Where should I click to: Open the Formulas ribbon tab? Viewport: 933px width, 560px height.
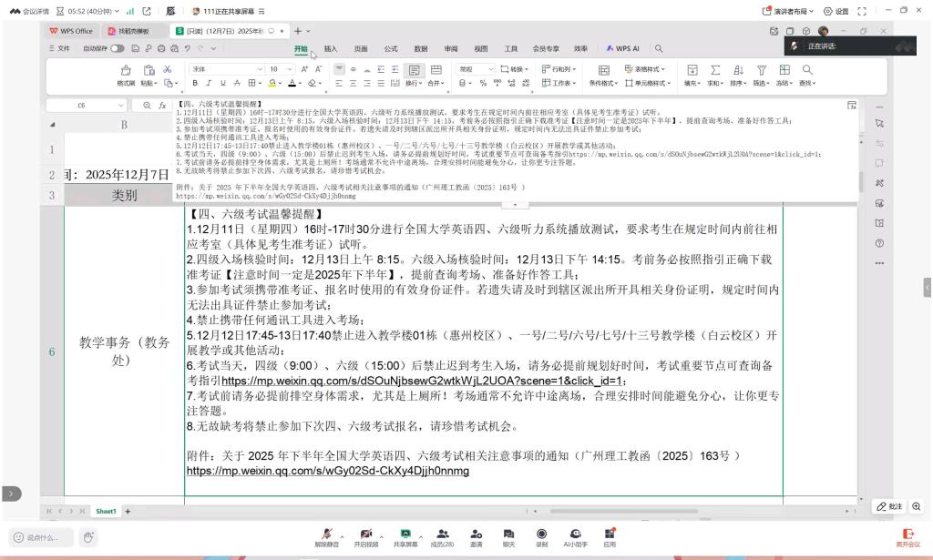point(390,48)
